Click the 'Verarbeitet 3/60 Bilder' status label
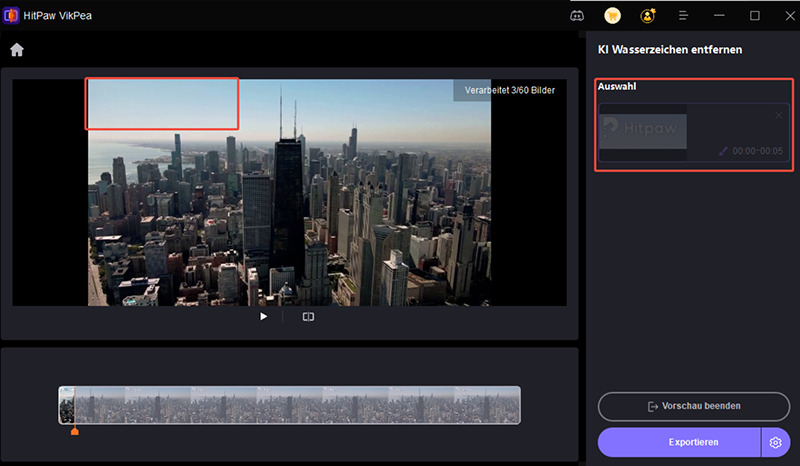Screen dimensions: 800x466 (x=510, y=90)
